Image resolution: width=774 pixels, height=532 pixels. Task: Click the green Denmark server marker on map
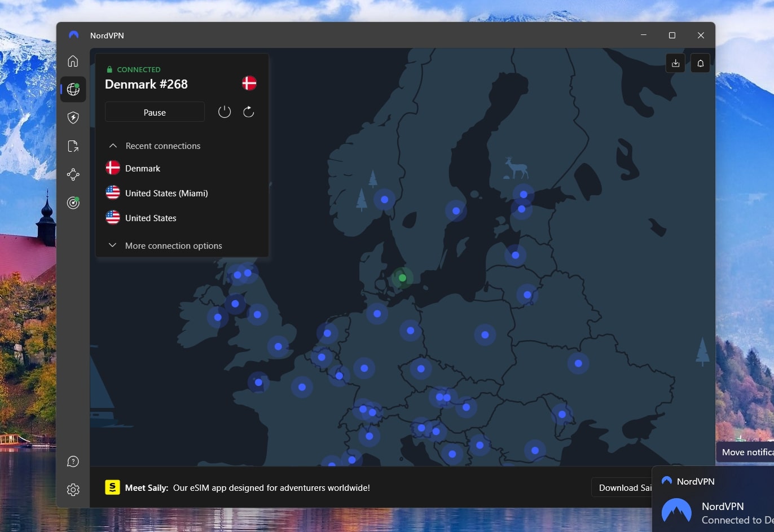pyautogui.click(x=402, y=278)
